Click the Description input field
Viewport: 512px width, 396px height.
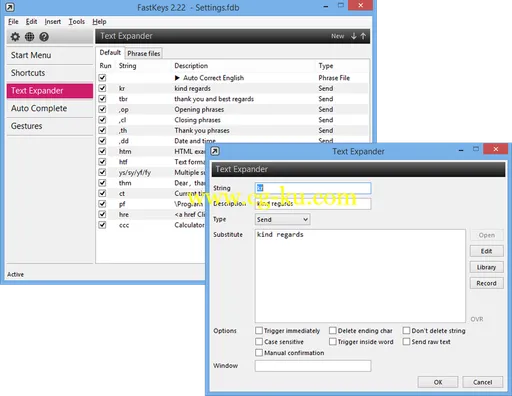point(313,204)
